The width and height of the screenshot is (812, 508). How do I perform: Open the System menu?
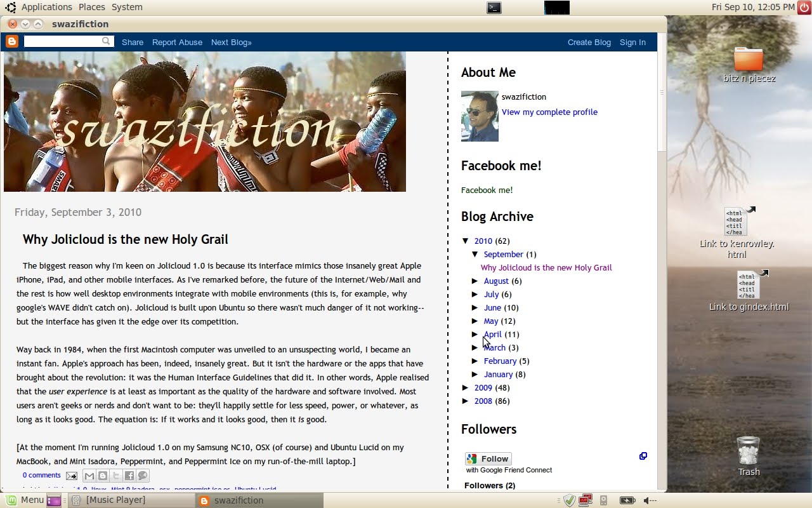point(127,7)
